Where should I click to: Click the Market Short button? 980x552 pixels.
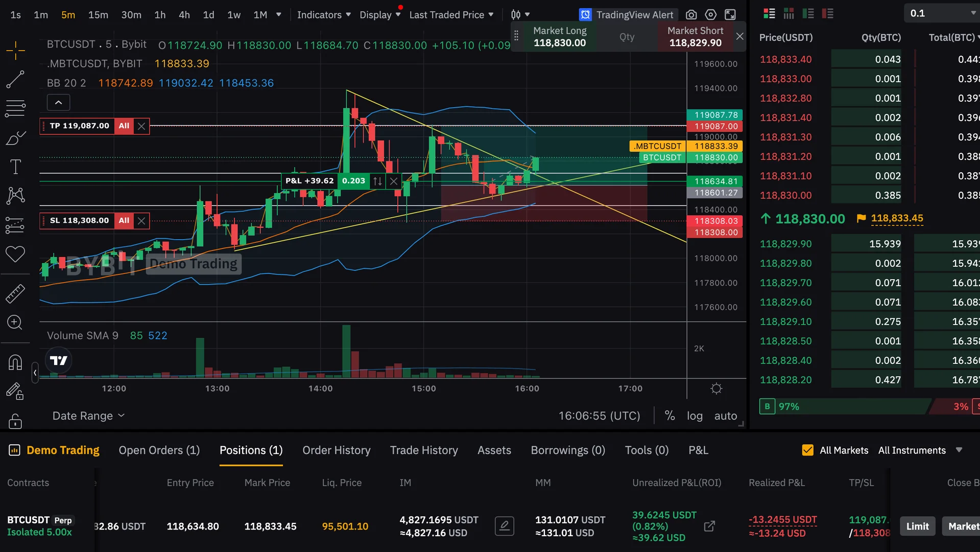pos(695,37)
